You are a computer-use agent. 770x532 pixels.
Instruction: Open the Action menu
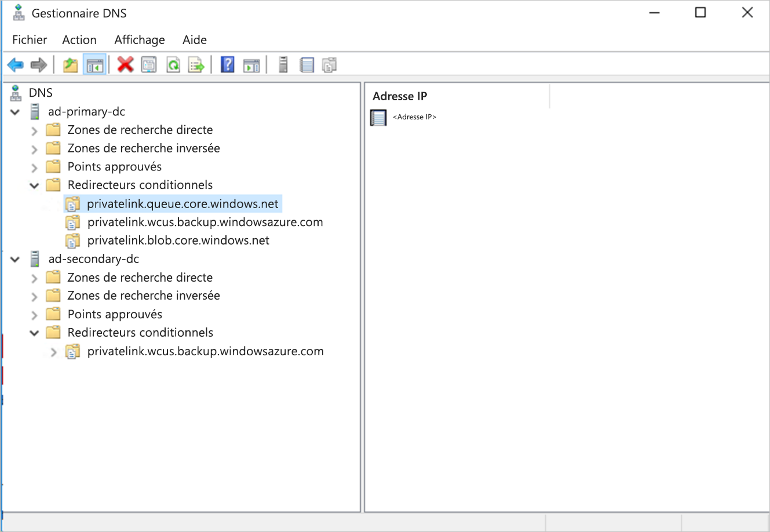pos(79,39)
